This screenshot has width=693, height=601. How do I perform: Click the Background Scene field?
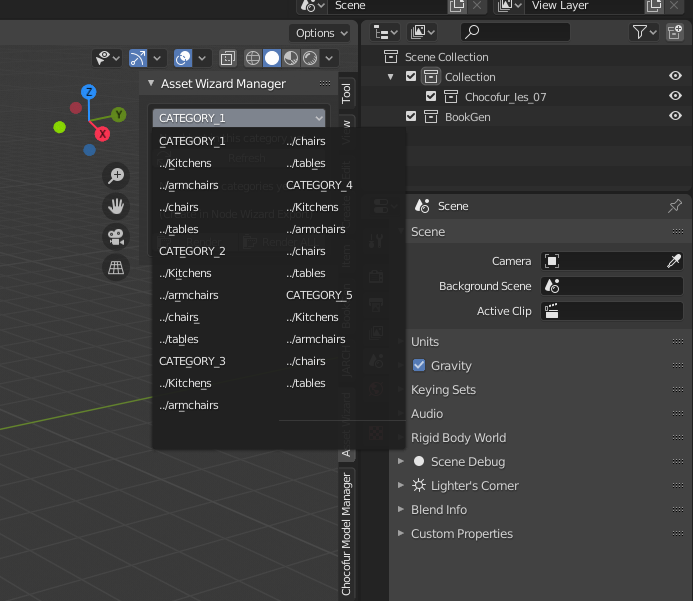click(x=612, y=286)
